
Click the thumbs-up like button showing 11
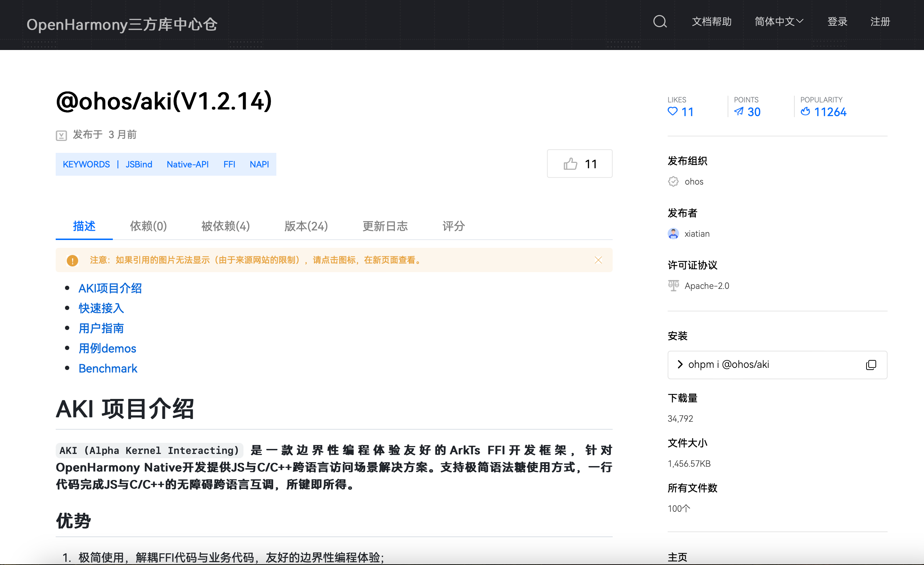(x=579, y=164)
